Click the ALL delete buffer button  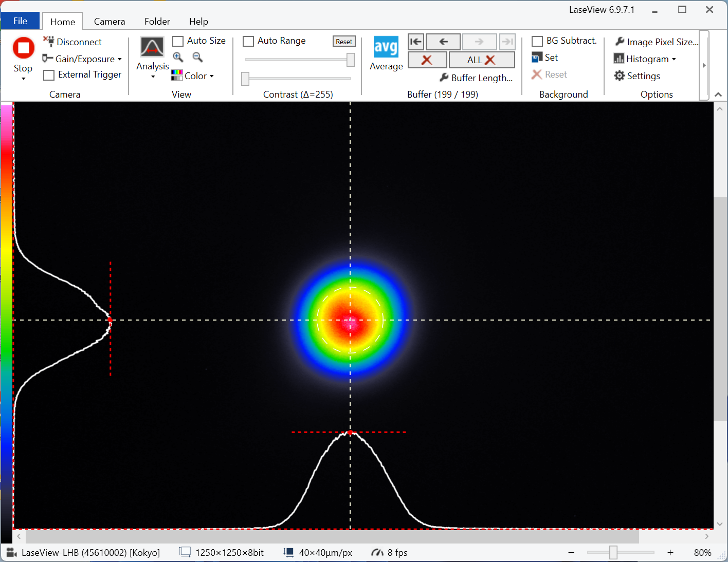pyautogui.click(x=481, y=60)
